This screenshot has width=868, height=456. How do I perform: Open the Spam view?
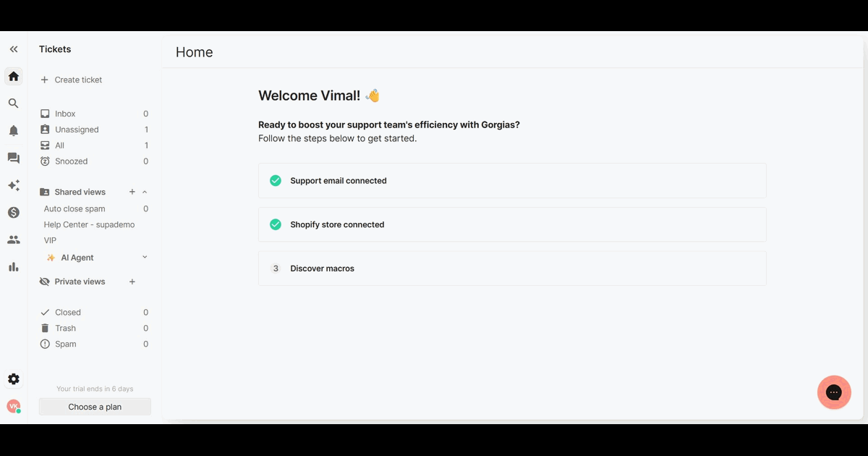click(95, 345)
